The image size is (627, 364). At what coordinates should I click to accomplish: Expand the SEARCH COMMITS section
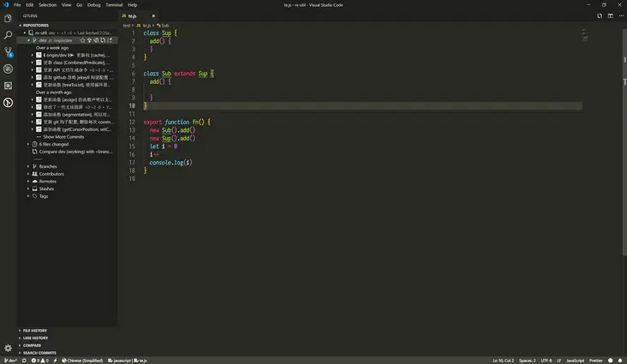pos(39,353)
